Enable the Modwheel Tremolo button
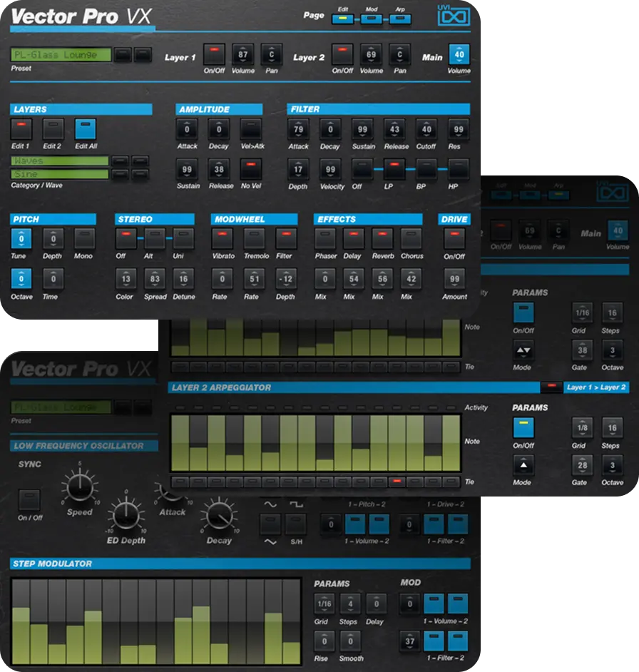The height and width of the screenshot is (672, 639). click(254, 239)
